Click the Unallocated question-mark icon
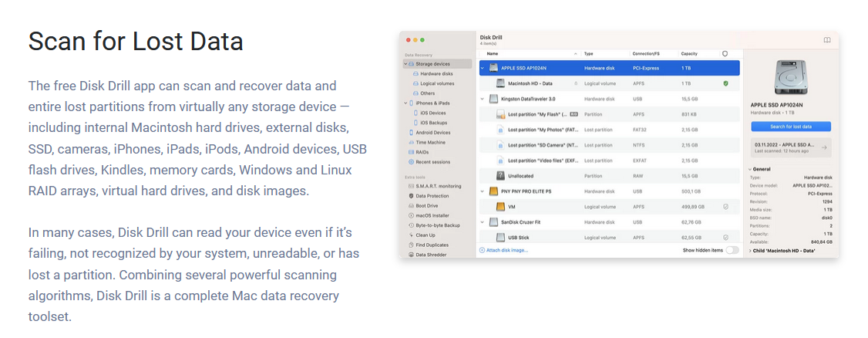This screenshot has height=338, width=868. [500, 176]
